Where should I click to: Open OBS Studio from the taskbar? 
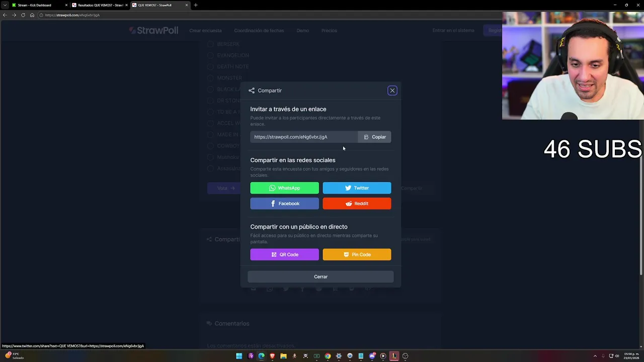[405, 356]
